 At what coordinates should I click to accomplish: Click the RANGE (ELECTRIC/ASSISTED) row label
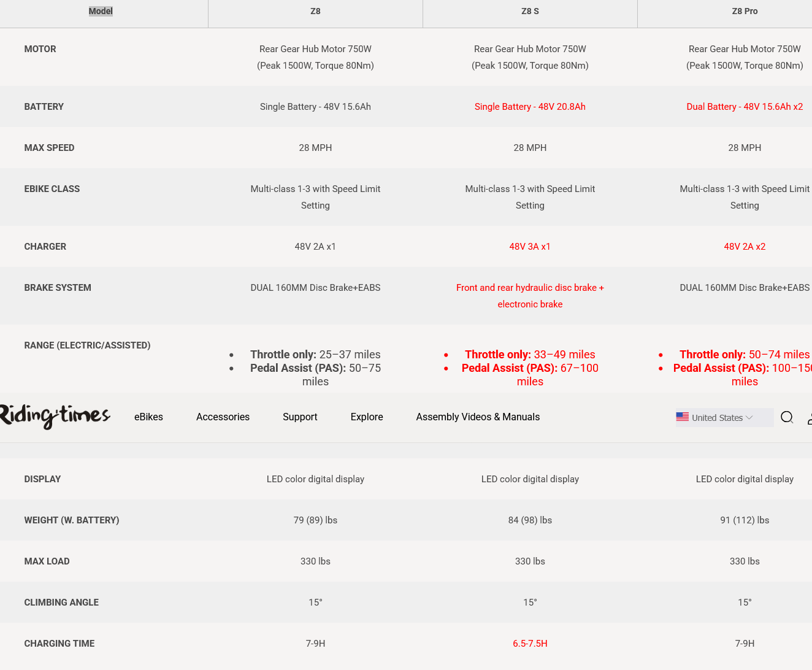pyautogui.click(x=87, y=345)
